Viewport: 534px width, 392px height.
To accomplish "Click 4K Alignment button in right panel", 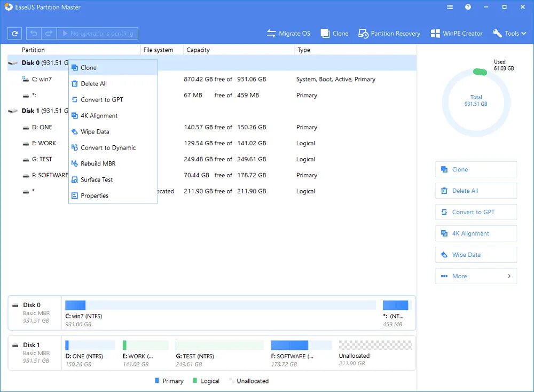I will [476, 233].
